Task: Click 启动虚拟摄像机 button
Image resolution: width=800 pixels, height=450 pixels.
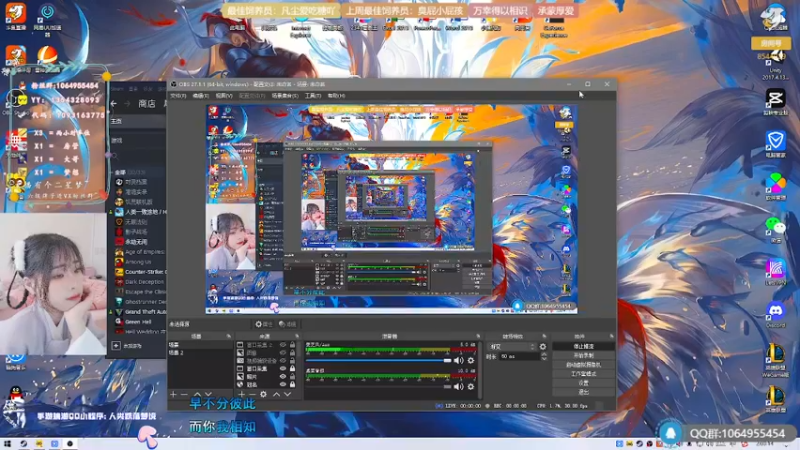Action: click(x=583, y=365)
